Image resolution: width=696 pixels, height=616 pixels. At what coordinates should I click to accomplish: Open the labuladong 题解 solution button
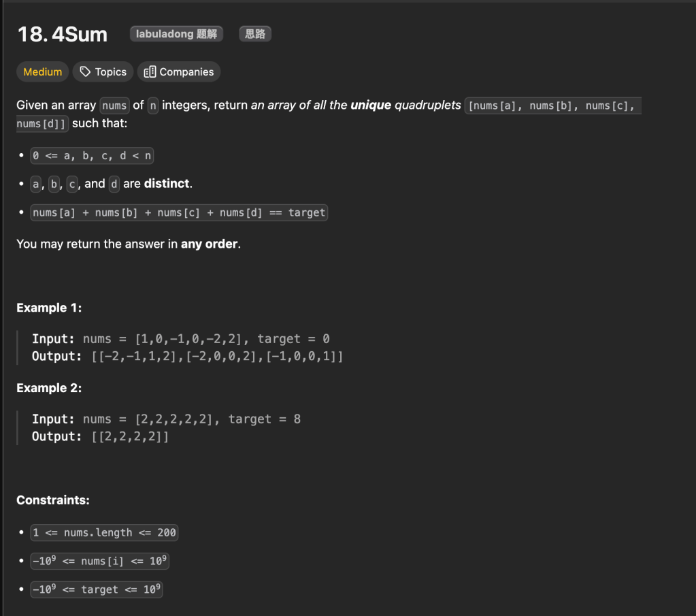tap(176, 34)
